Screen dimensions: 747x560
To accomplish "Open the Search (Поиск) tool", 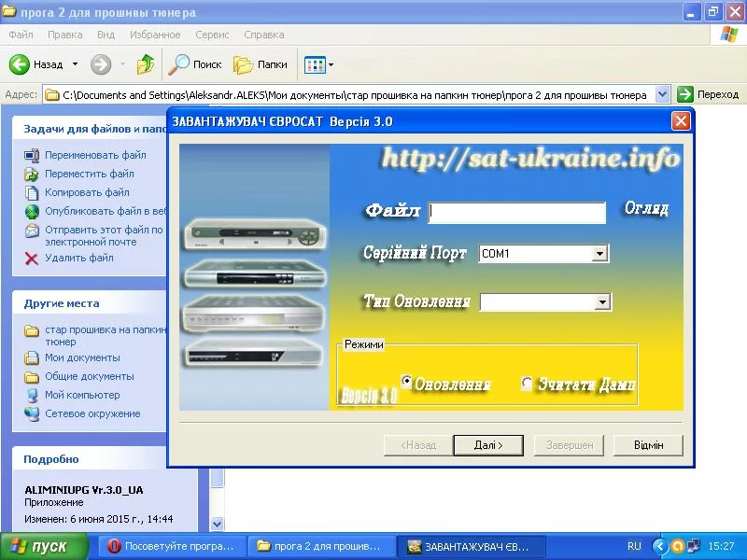I will 194,64.
